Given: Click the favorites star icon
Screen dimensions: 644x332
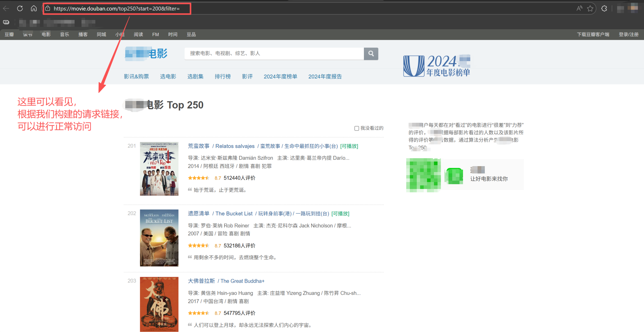Looking at the screenshot, I should point(590,9).
